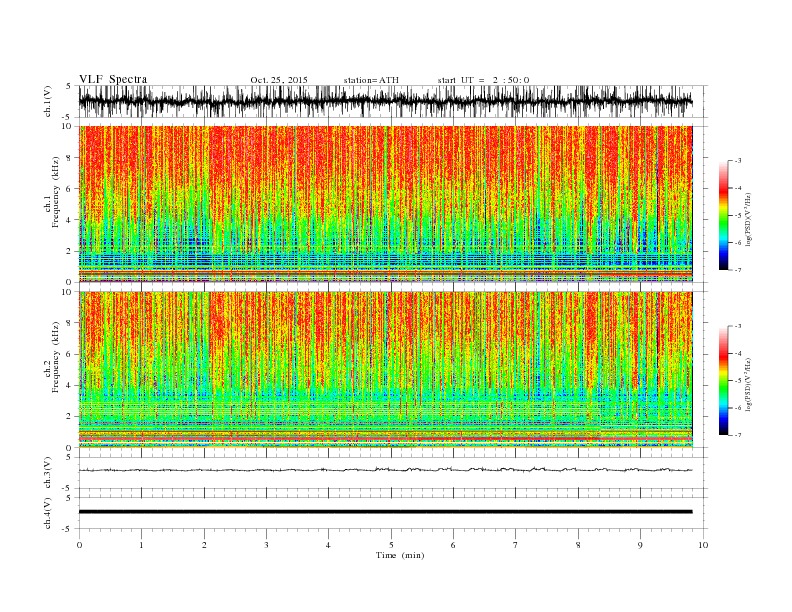
Task: Click inside the ch.1 spectrogram panel
Action: click(385, 204)
